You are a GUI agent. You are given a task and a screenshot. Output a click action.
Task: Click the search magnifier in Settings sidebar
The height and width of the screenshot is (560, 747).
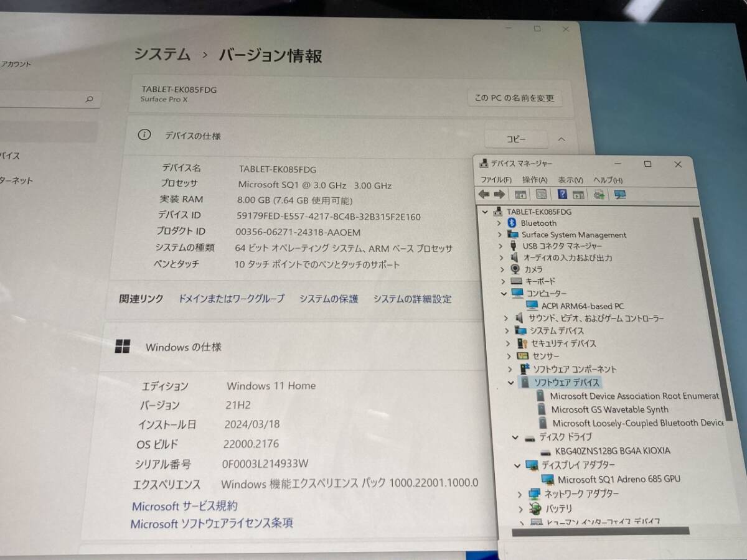tap(89, 99)
